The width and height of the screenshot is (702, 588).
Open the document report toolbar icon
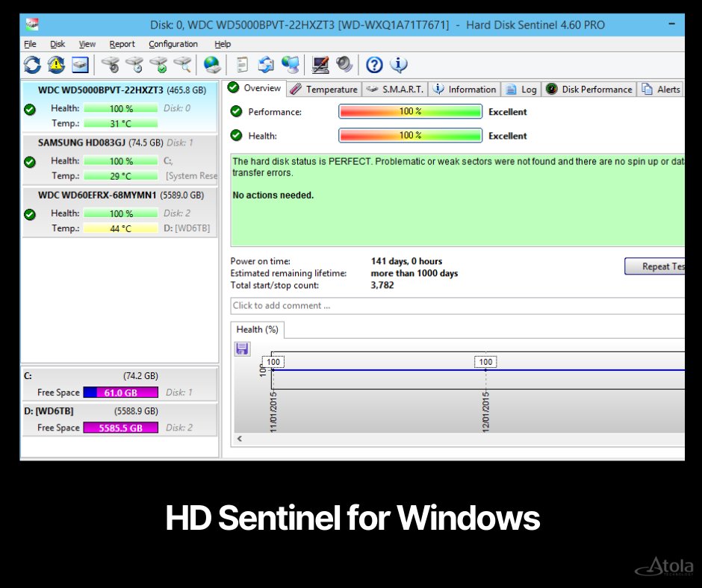242,65
